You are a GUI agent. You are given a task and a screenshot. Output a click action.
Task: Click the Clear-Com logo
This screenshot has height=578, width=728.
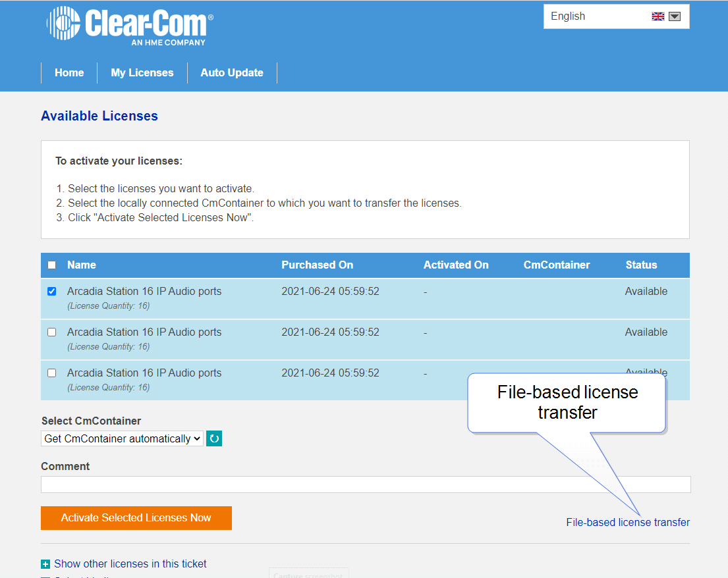(129, 26)
